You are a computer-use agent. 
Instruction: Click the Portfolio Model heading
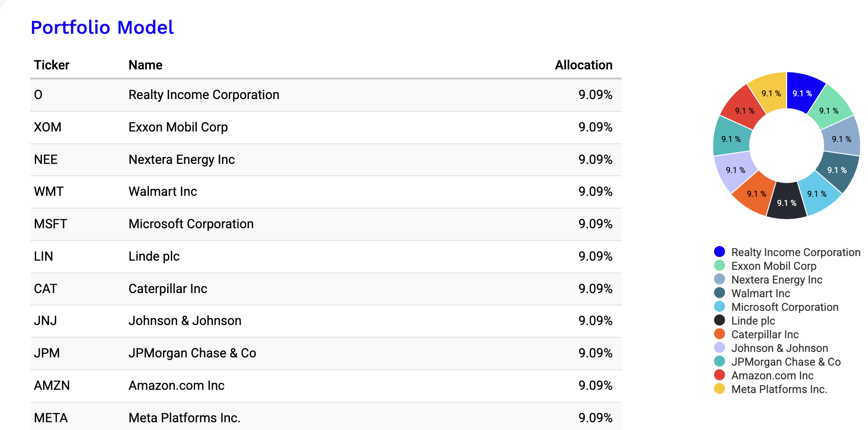click(102, 27)
